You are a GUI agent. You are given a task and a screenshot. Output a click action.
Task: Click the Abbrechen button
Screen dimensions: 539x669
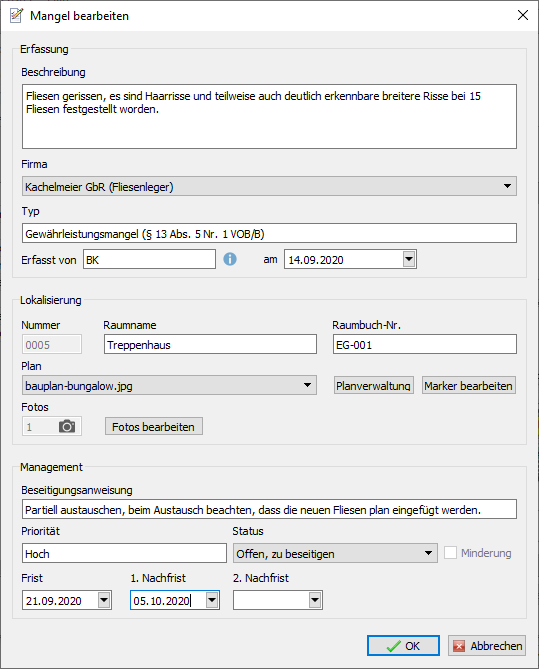tap(487, 646)
